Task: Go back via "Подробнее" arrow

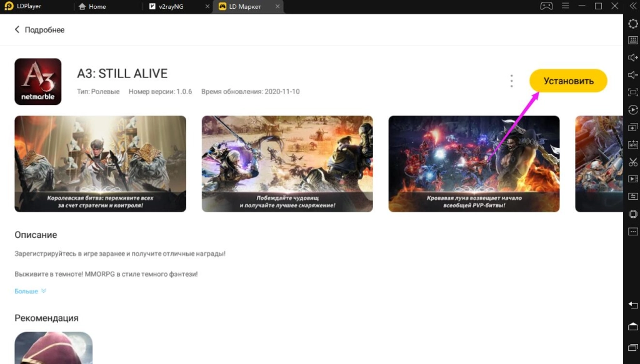Action: [x=17, y=30]
